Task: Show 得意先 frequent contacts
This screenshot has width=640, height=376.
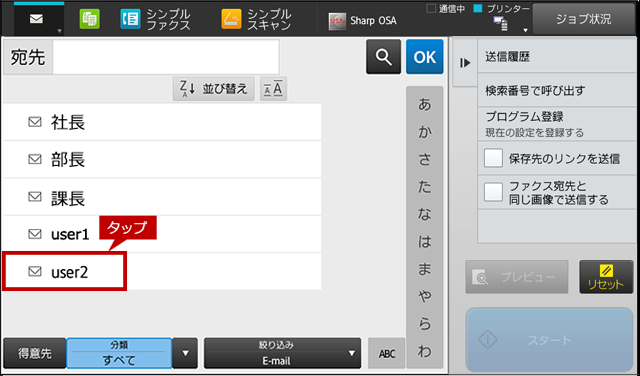Action: coord(35,354)
